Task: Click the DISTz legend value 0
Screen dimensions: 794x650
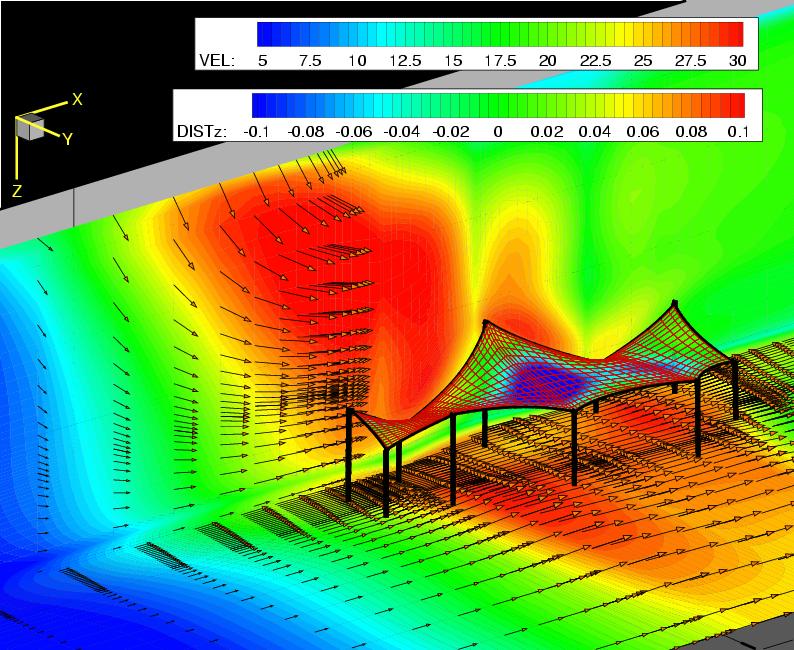Action: tap(498, 132)
